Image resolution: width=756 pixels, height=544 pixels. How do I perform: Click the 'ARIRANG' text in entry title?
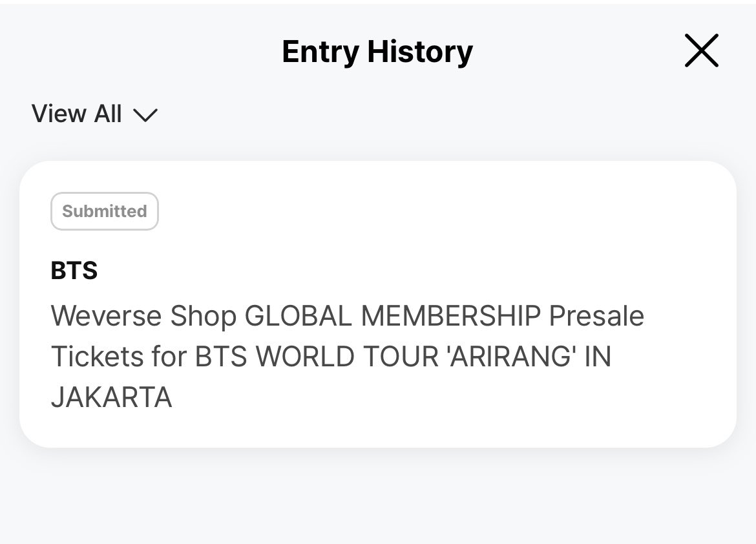[512, 357]
